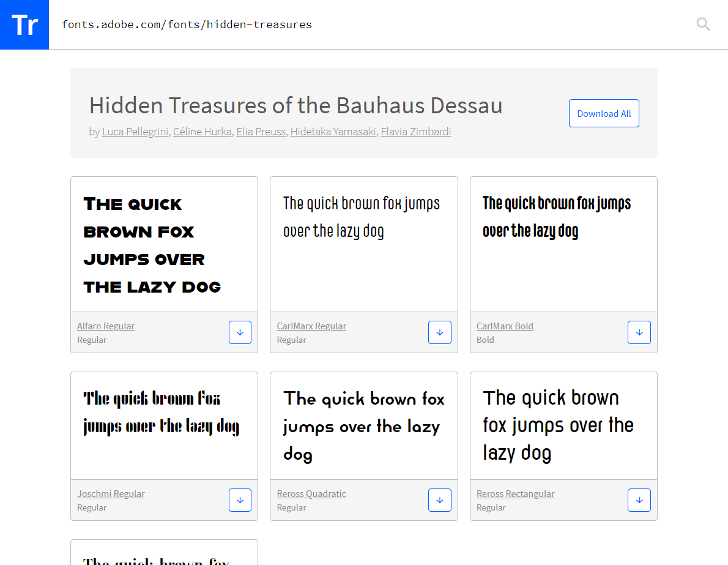Download Reross Rectangular with its arrow button
Image resolution: width=728 pixels, height=565 pixels.
(639, 500)
